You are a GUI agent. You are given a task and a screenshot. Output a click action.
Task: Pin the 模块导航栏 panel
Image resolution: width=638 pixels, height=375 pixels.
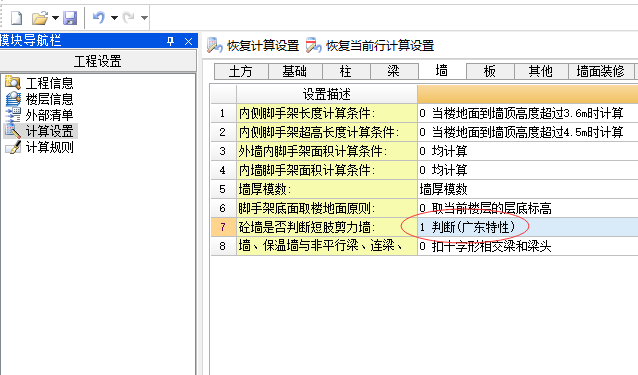click(170, 41)
